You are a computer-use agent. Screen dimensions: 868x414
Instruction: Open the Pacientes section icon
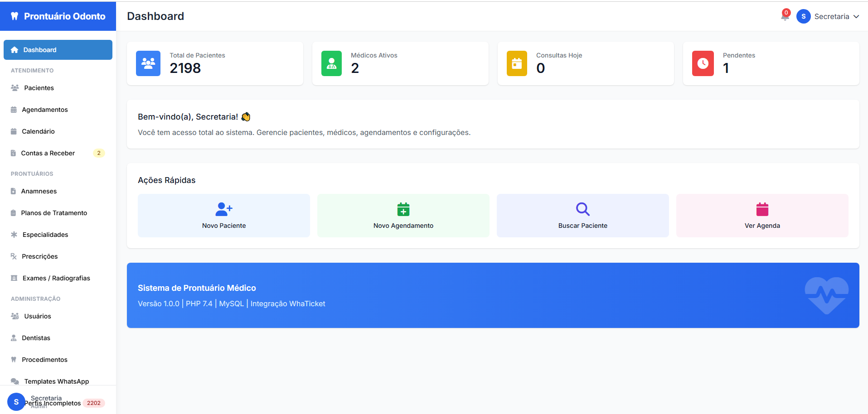point(14,87)
